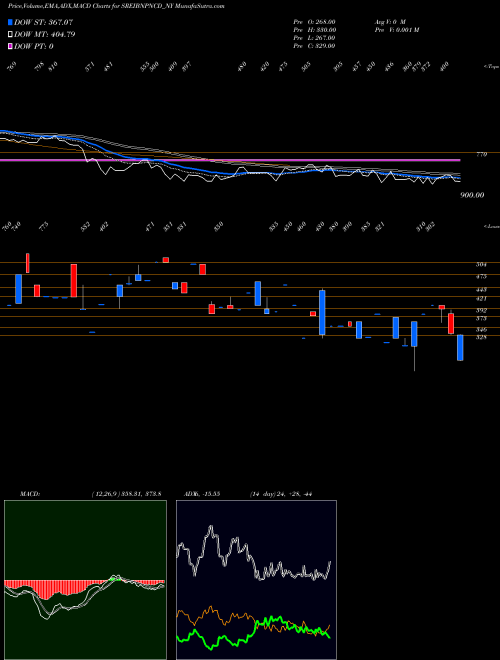Select the "DOW PT: 0" legend text
The width and height of the screenshot is (500, 660).
point(34,46)
